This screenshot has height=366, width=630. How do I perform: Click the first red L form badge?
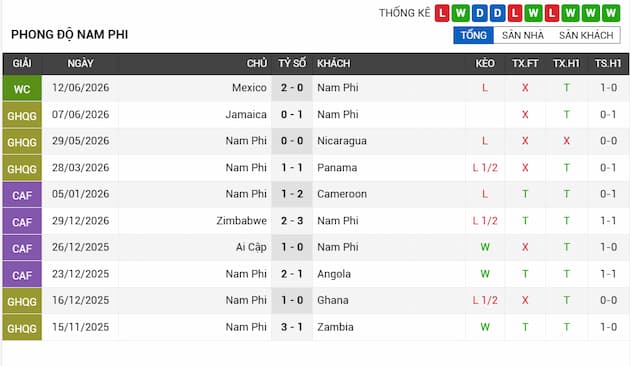pos(442,13)
